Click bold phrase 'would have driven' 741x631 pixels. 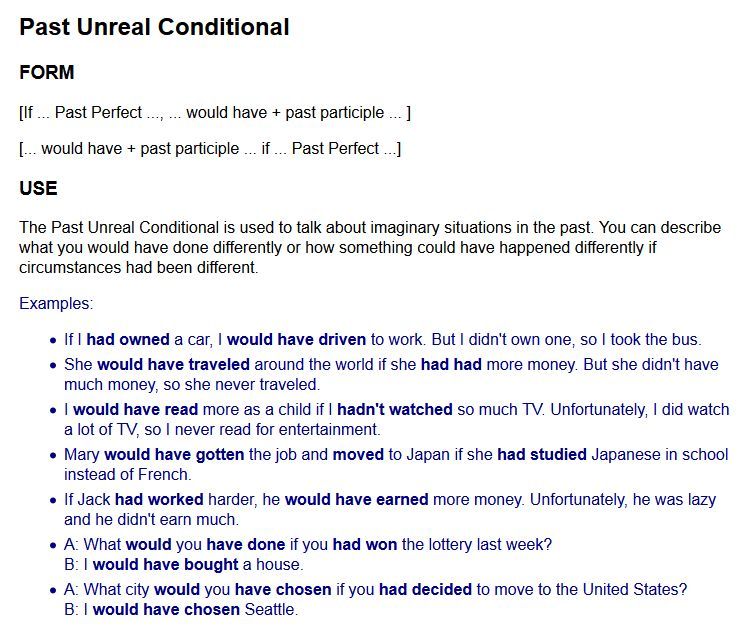pos(297,339)
